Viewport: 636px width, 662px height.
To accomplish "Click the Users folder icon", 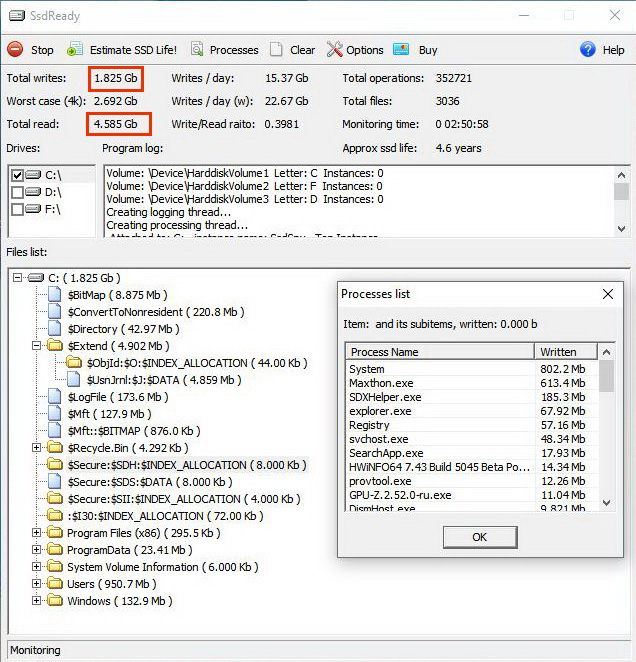I will coord(54,584).
